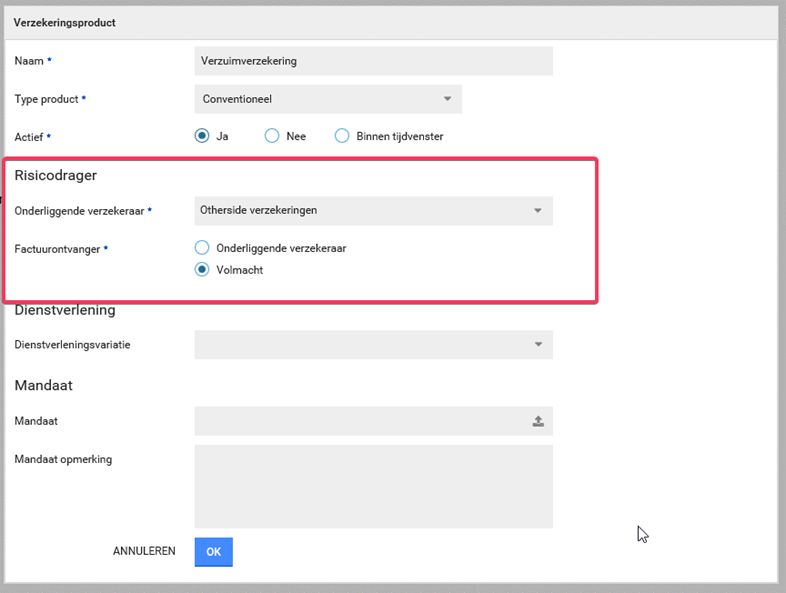Select the Binnen tijdvenster option

point(342,136)
